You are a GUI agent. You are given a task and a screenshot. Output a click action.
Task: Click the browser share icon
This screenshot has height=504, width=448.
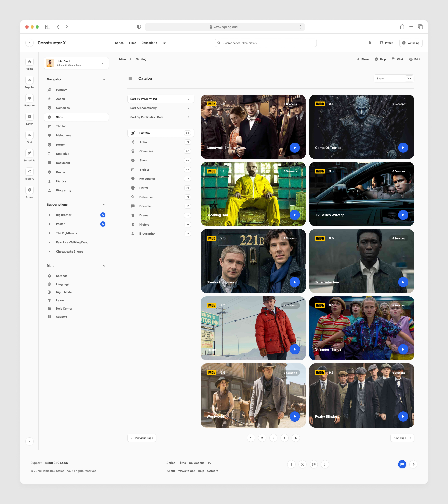pyautogui.click(x=402, y=27)
